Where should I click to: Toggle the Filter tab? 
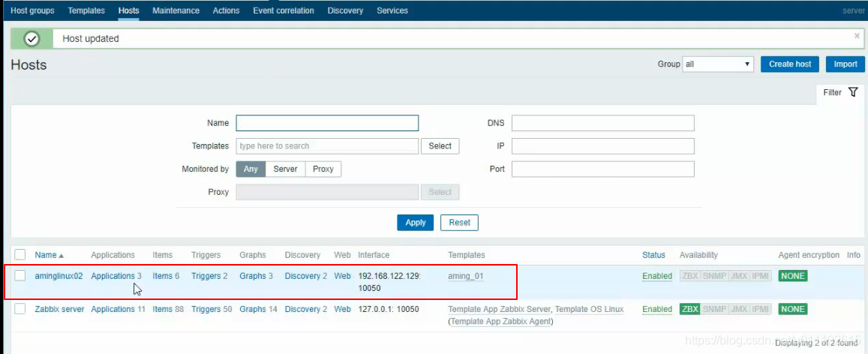click(x=840, y=92)
